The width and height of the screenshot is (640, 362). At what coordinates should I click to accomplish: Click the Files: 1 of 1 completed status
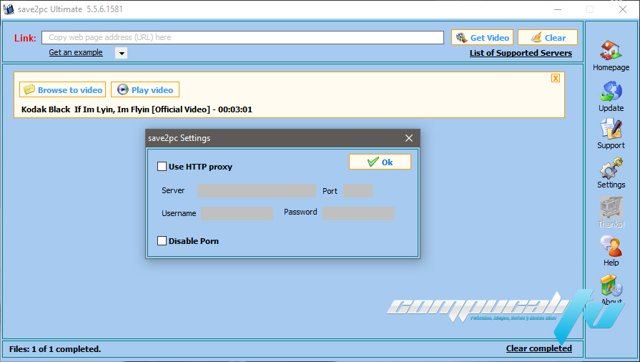[x=55, y=349]
